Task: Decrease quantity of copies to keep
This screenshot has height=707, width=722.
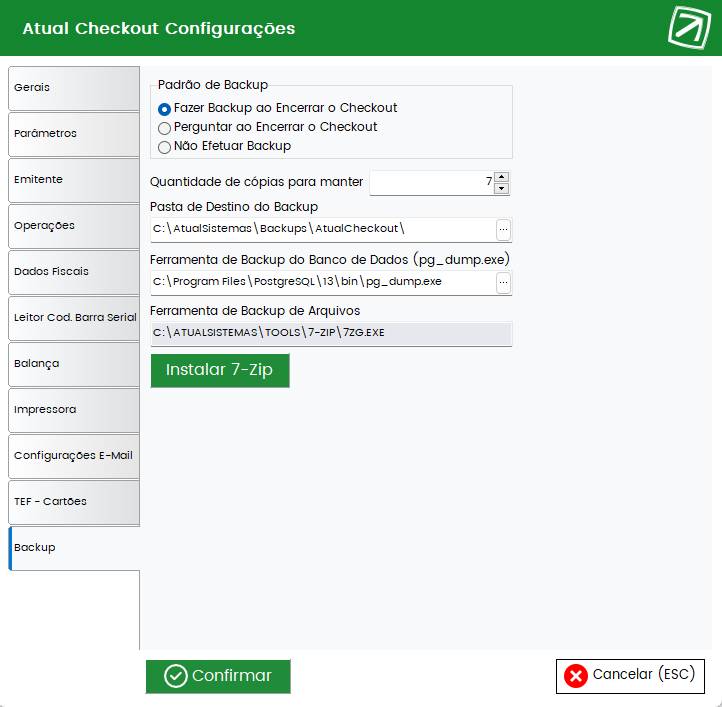Action: [501, 188]
